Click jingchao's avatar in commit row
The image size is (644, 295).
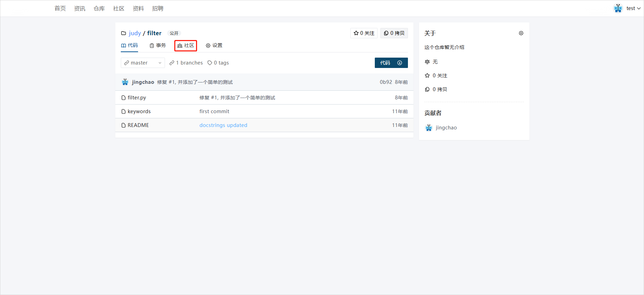tap(125, 82)
